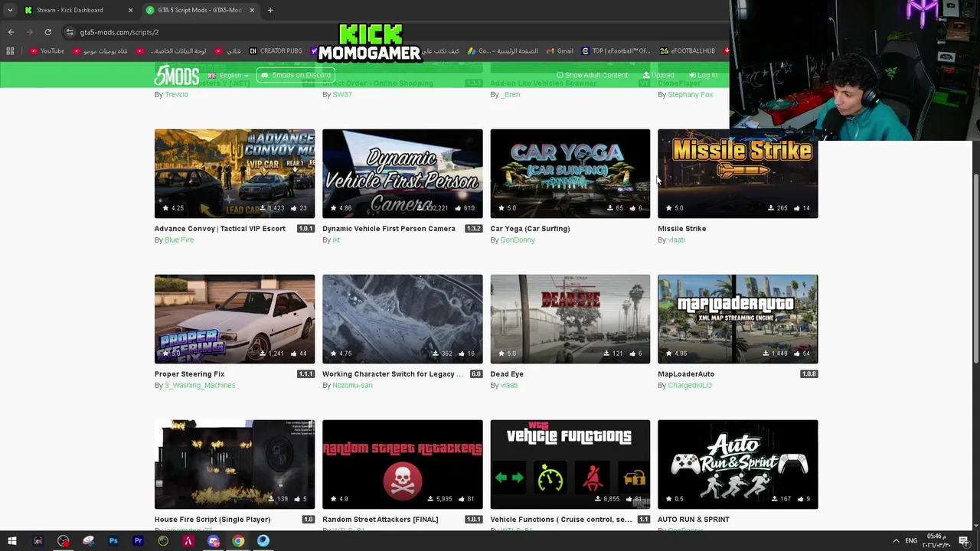
Task: Open the Auto Run & Sprint thumbnail
Action: [737, 465]
